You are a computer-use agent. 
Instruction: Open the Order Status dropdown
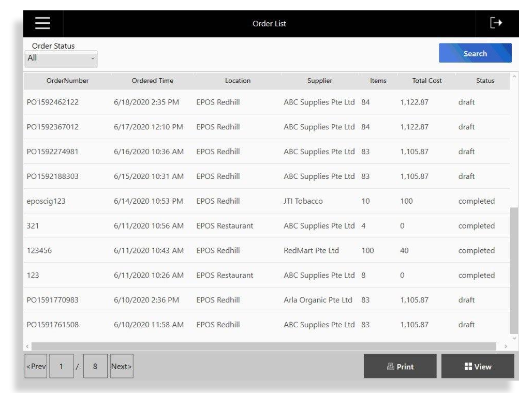click(61, 58)
